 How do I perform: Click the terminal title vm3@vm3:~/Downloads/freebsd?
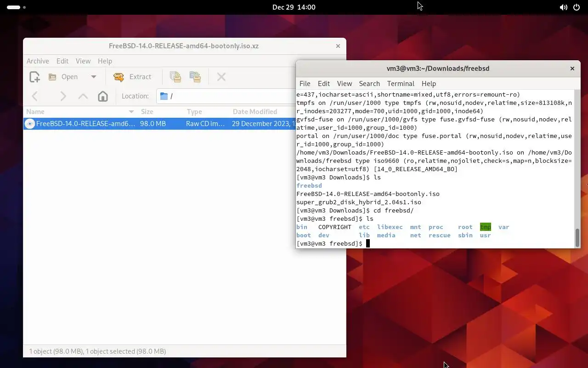click(438, 69)
